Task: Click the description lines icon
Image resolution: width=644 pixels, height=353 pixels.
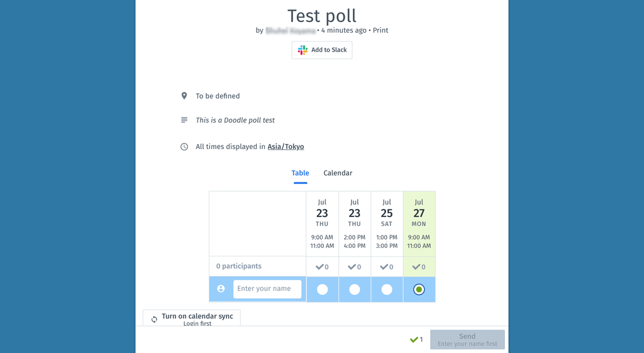Action: (x=184, y=120)
